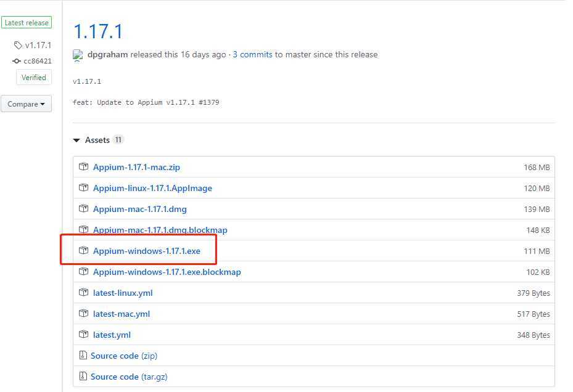
Task: Click package icon beside latest-mac.yml
Action: click(x=84, y=314)
